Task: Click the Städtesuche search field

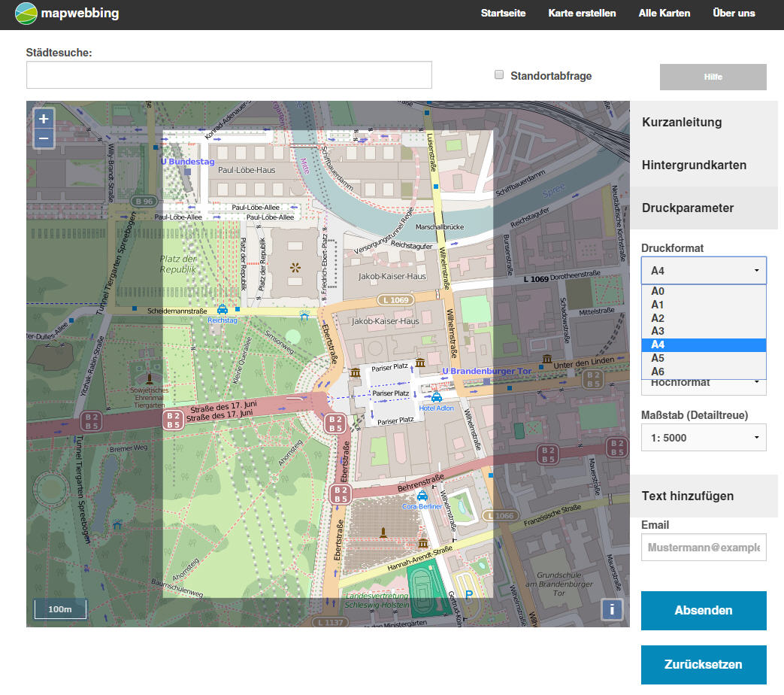Action: [x=229, y=75]
